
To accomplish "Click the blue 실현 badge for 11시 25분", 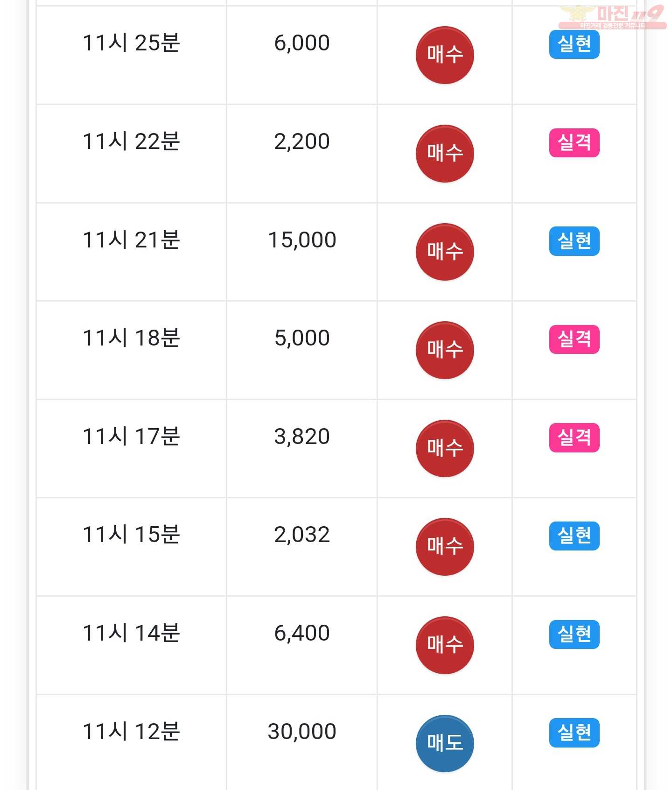I will point(574,44).
